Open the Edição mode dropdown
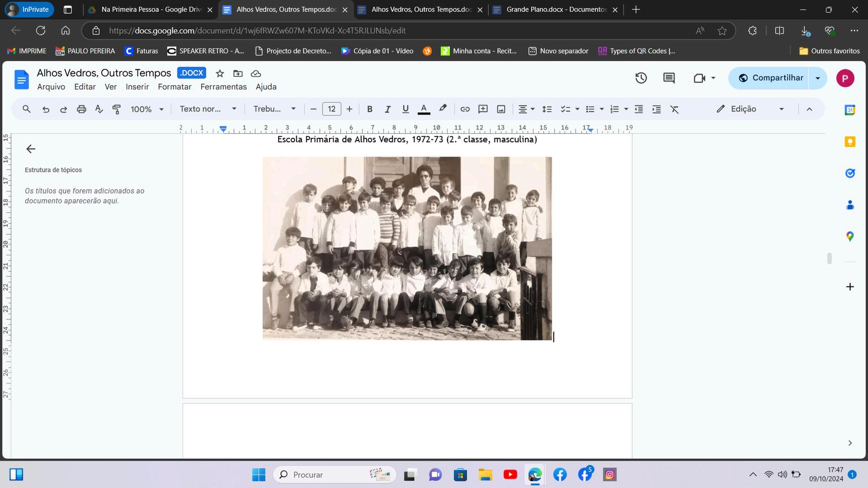868x488 pixels. coord(750,109)
